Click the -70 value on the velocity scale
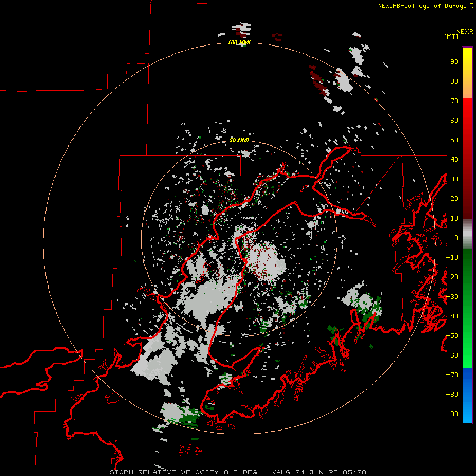Screen dimensions: 476x476 coord(452,375)
